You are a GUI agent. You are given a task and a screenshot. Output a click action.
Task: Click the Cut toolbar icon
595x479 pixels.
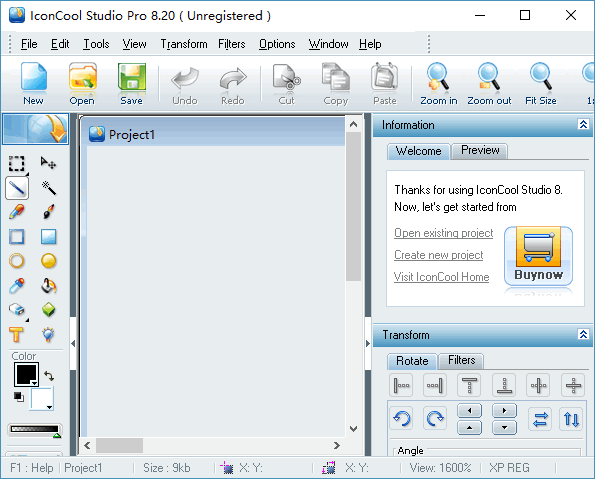click(286, 84)
